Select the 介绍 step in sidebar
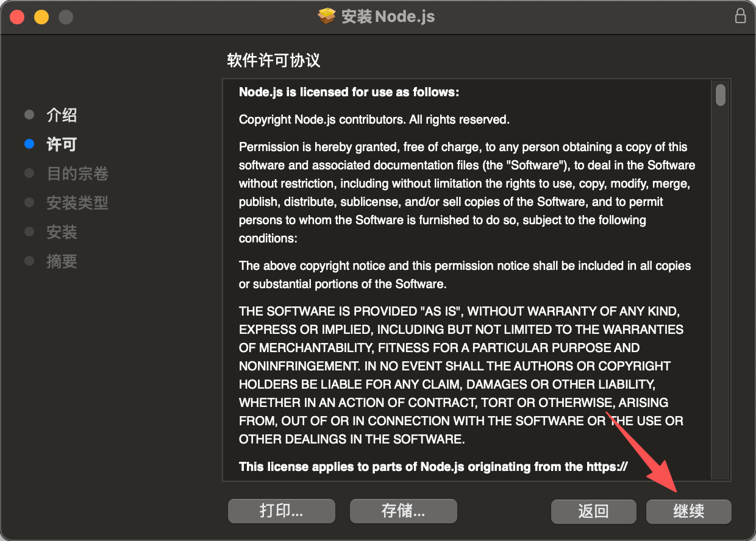The height and width of the screenshot is (541, 756). [62, 115]
